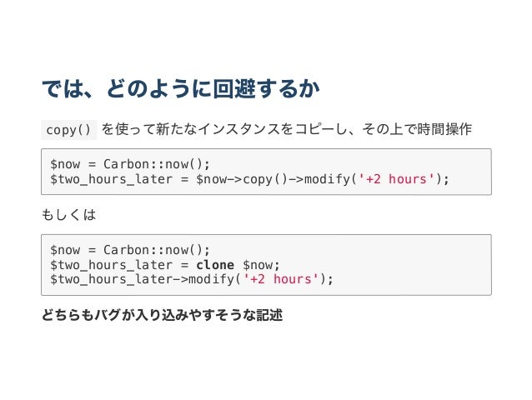The width and height of the screenshot is (532, 400).
Task: Click $now = Carbon::now(); in first block
Action: coord(130,164)
